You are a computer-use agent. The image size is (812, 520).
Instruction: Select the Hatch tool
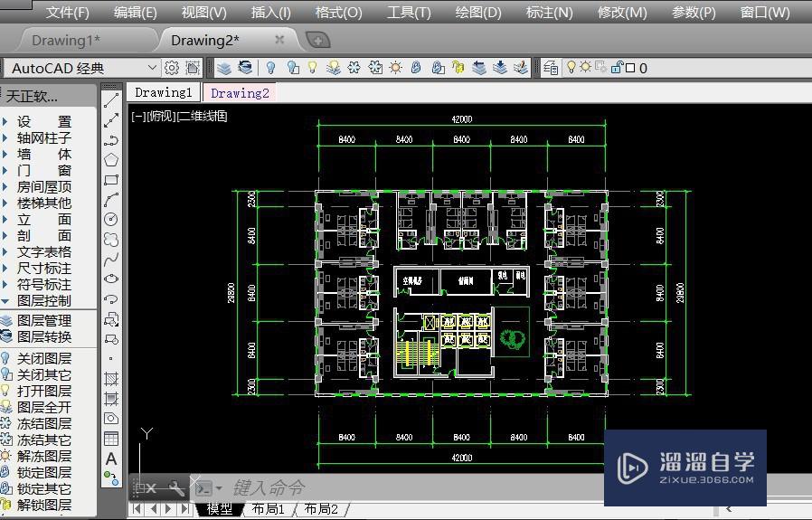[x=111, y=379]
